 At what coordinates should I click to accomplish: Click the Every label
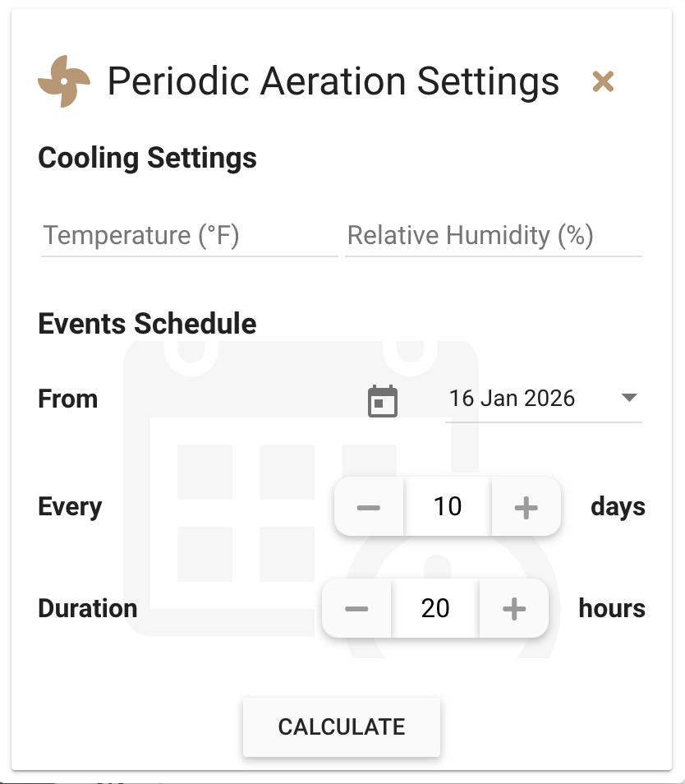point(71,507)
